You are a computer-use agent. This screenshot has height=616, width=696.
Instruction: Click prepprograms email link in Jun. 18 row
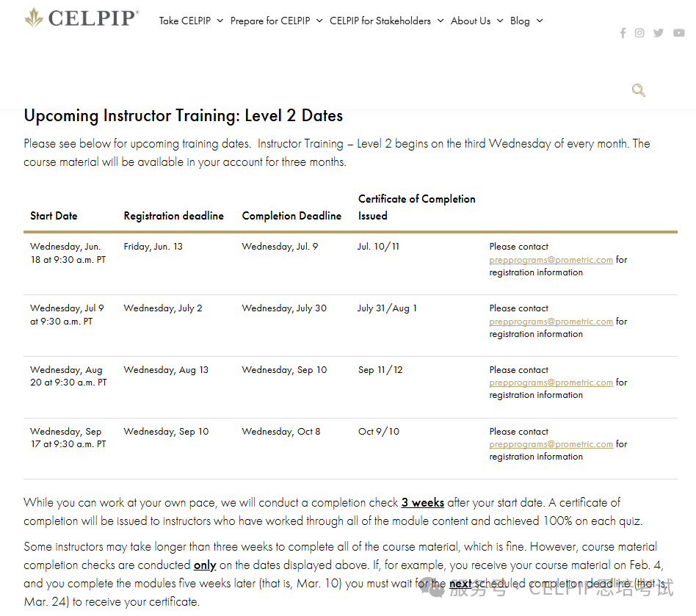click(551, 260)
